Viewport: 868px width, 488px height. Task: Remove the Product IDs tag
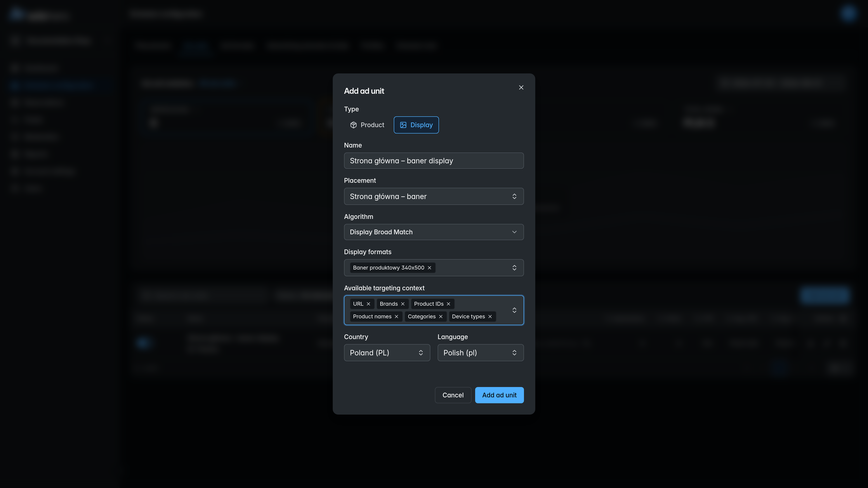tap(448, 304)
